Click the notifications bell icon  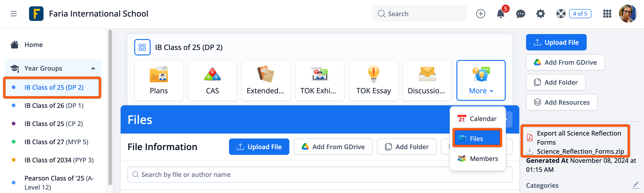(x=500, y=14)
